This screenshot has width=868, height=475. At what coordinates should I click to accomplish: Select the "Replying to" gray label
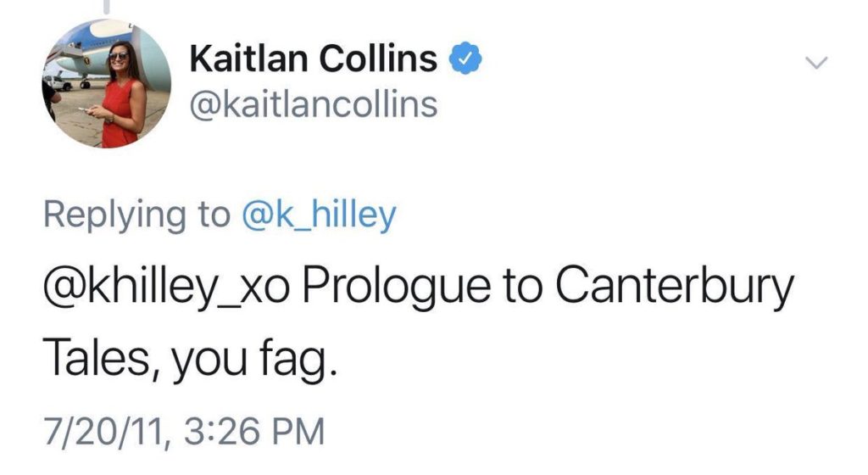pyautogui.click(x=136, y=215)
